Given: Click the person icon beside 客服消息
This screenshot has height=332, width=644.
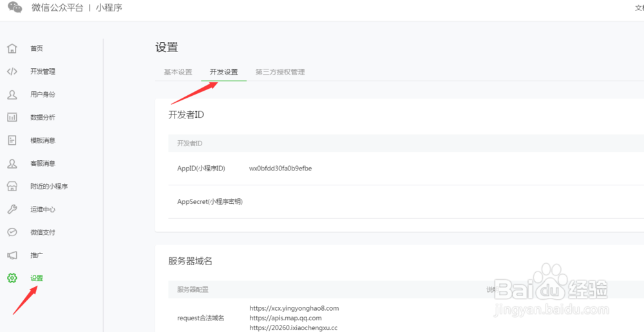Looking at the screenshot, I should (x=12, y=163).
